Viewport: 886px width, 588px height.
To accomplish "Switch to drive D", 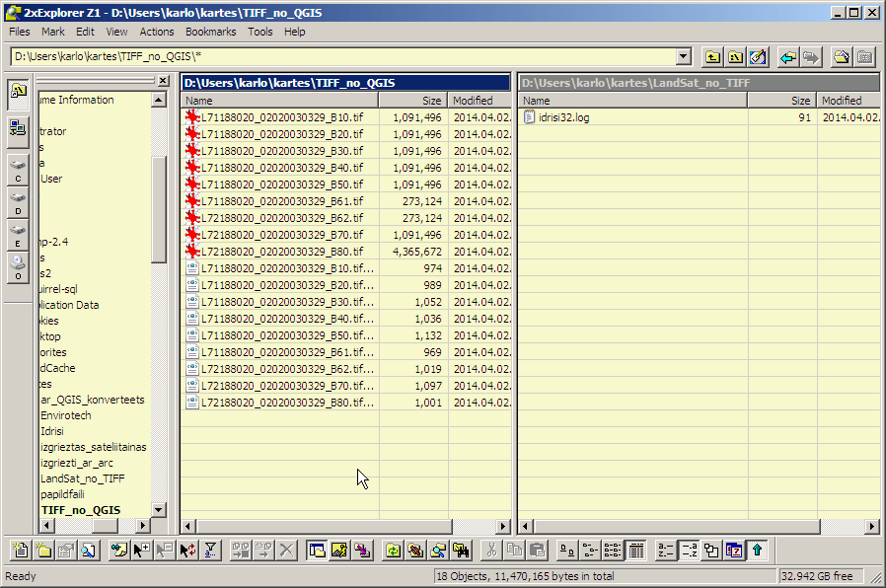I will click(18, 203).
